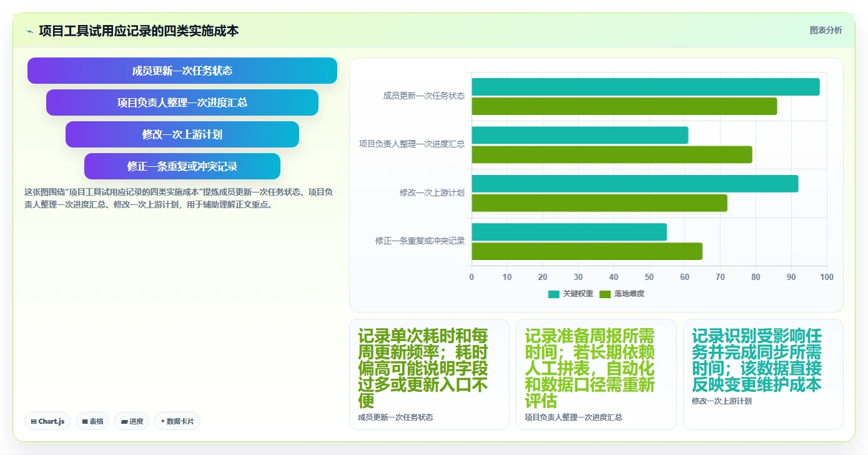
Task: Click teal 关键权重 bar for 修改一次上游计划
Action: pyautogui.click(x=635, y=184)
